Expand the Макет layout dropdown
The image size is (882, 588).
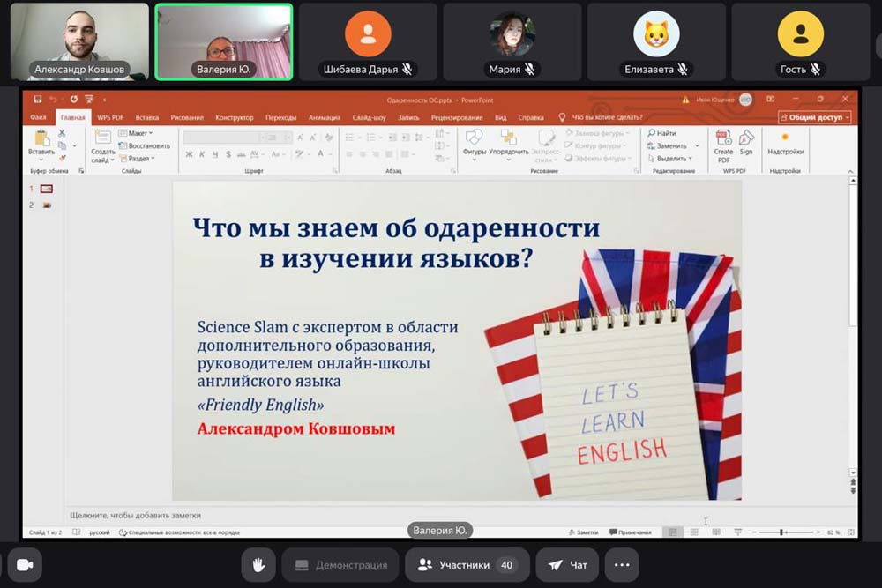[138, 133]
